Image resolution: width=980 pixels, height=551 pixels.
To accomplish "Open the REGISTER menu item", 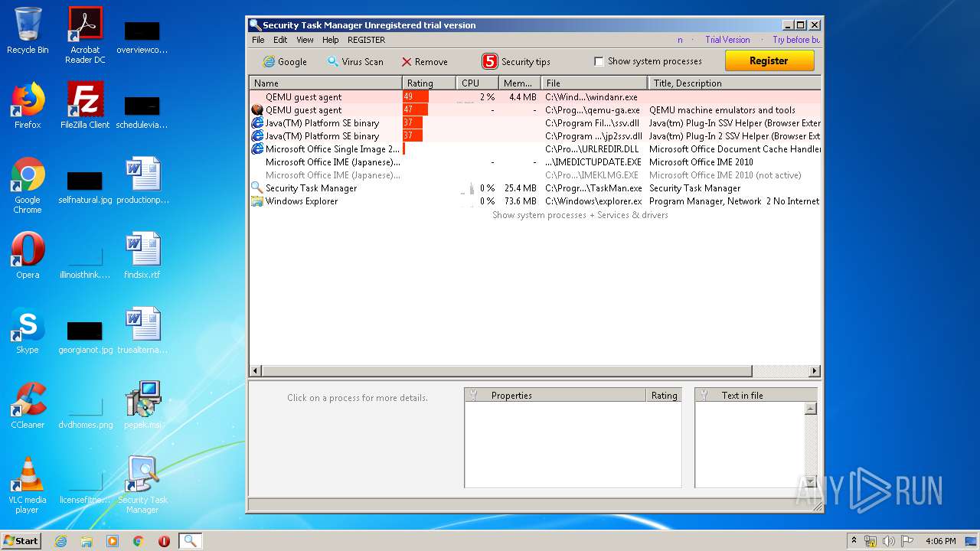I will (x=366, y=40).
